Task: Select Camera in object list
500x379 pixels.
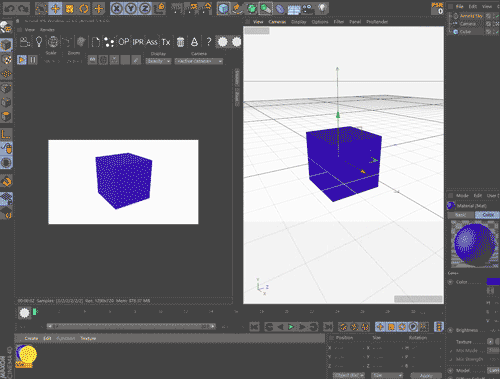Action: 468,24
